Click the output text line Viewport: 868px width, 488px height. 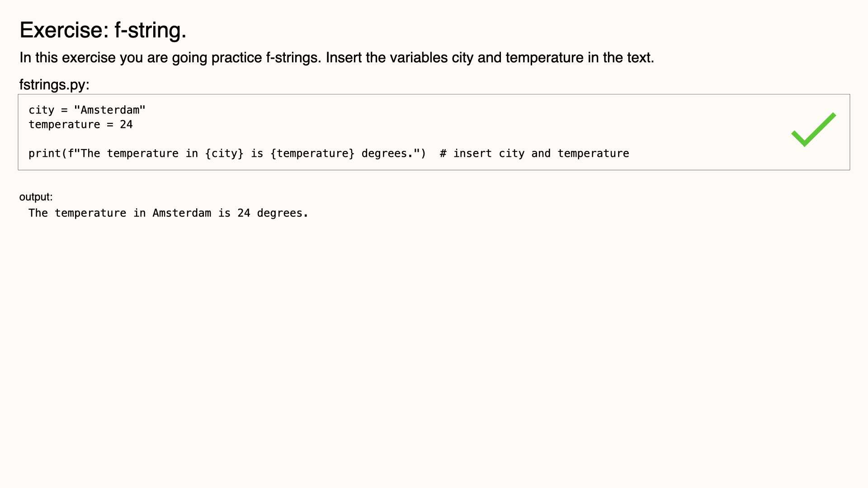click(168, 213)
